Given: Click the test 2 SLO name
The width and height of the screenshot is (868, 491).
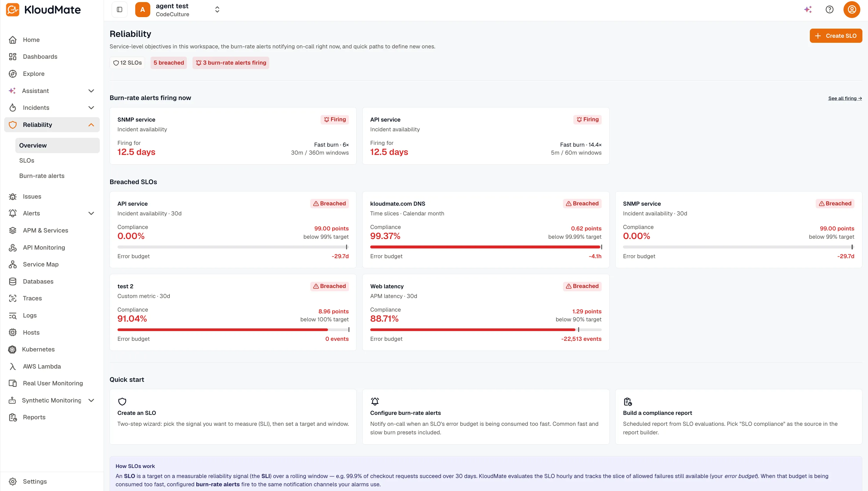Looking at the screenshot, I should [x=125, y=286].
